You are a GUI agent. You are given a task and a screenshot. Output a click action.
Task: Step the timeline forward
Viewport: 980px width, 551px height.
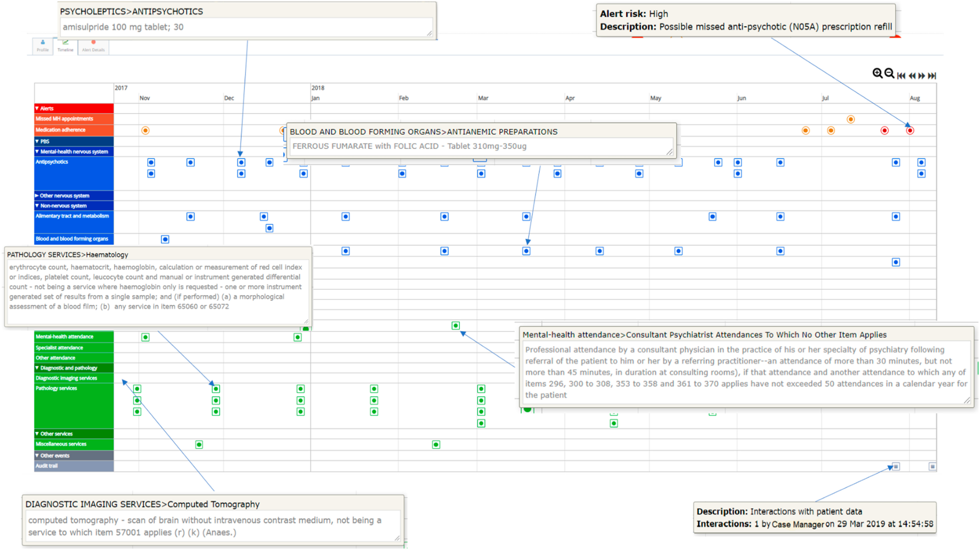(922, 76)
